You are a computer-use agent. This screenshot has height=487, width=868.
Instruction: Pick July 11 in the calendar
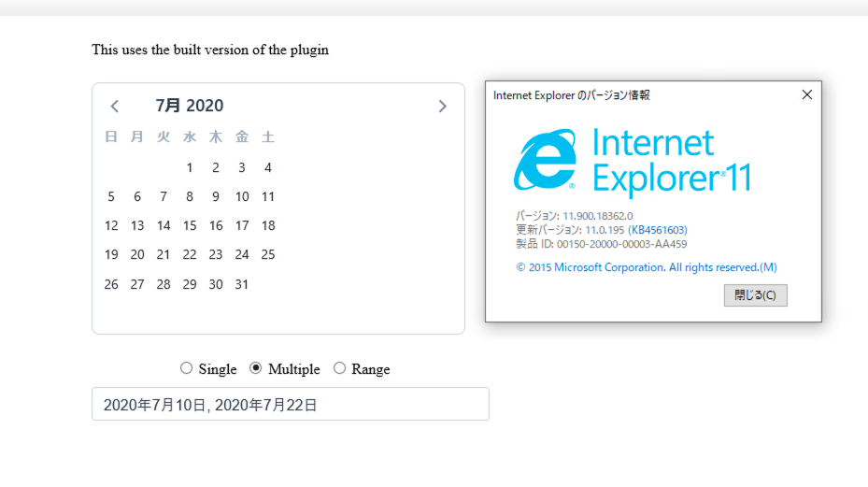click(x=268, y=196)
